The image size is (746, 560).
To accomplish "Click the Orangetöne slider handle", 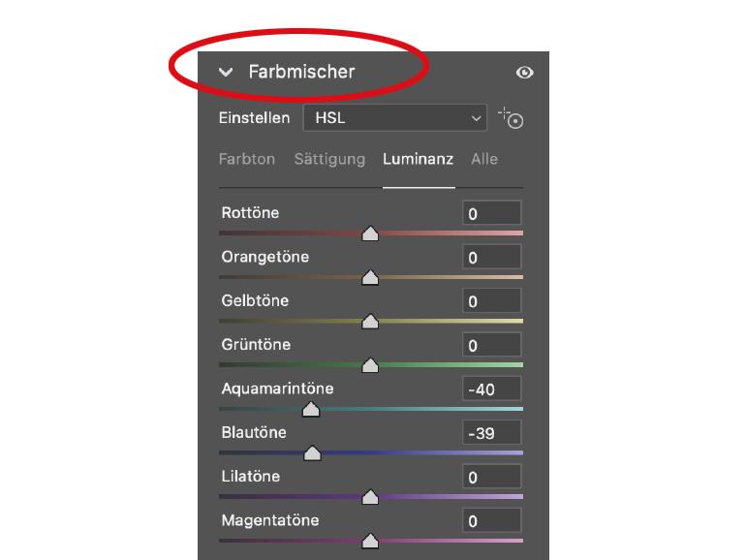I will (x=369, y=278).
